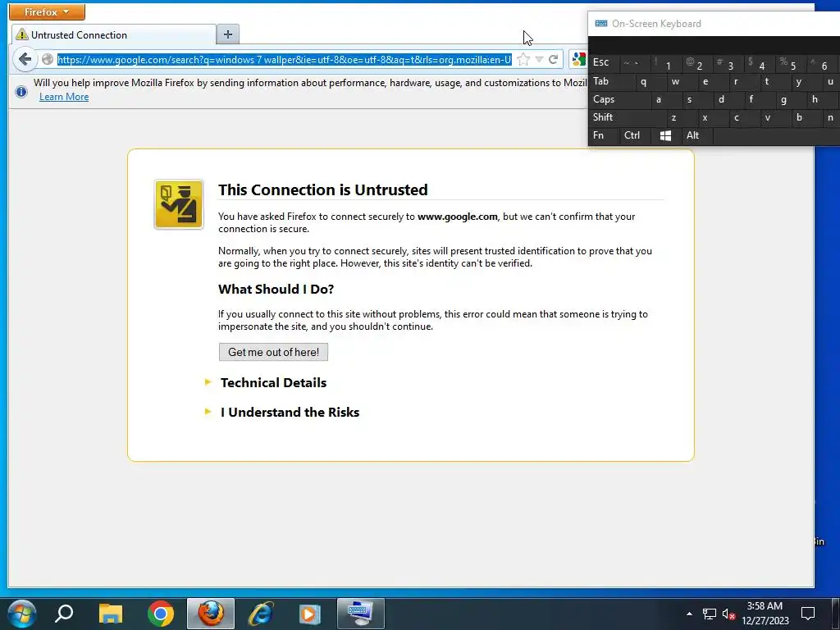This screenshot has width=840, height=630.
Task: Open the Learn More link
Action: 64,97
